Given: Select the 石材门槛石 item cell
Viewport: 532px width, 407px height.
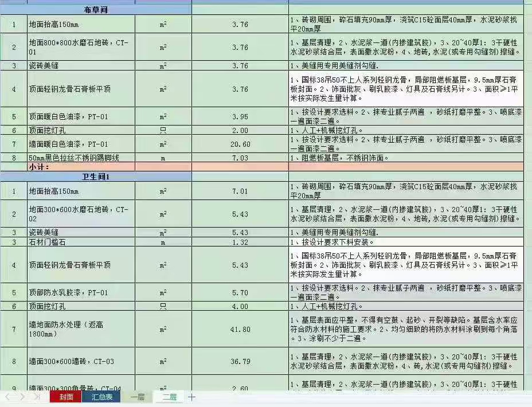Looking at the screenshot, I should (80, 242).
